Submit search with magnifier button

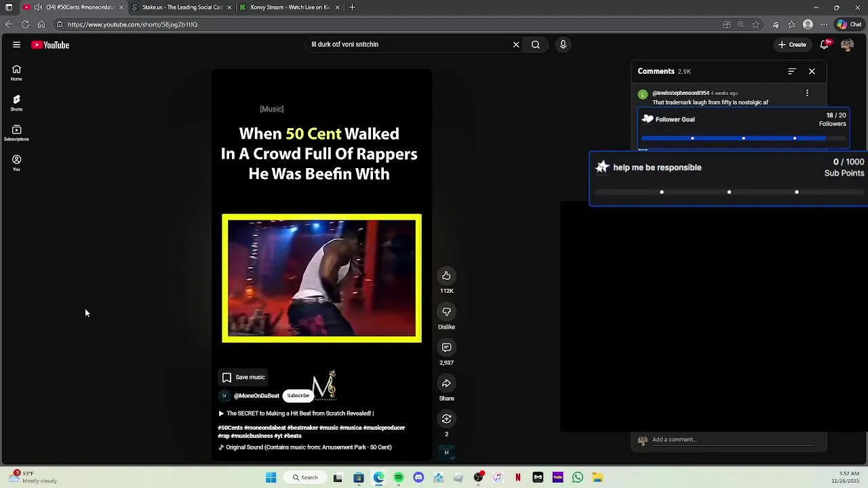click(536, 45)
